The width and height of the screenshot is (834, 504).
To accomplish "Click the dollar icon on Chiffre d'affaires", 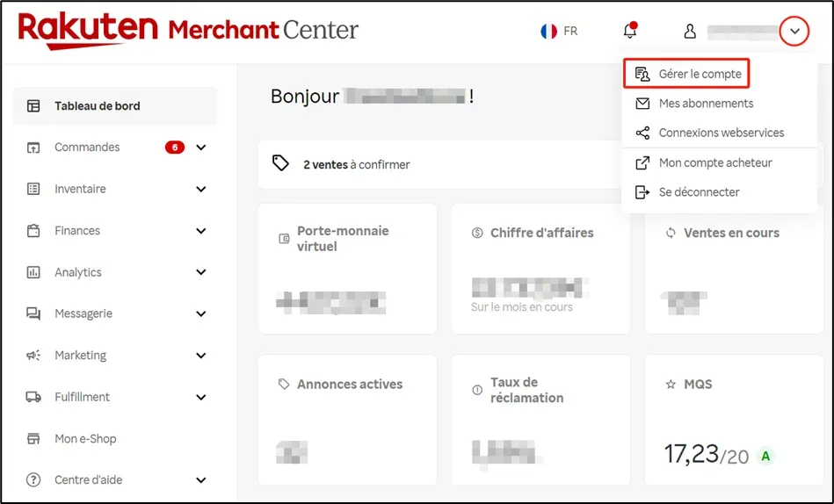I will [x=477, y=233].
